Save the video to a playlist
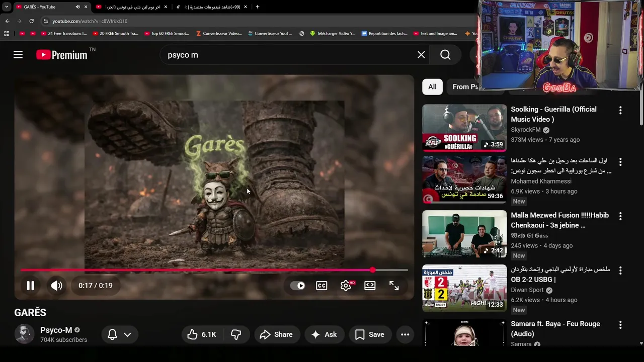The width and height of the screenshot is (644, 362). (x=370, y=334)
